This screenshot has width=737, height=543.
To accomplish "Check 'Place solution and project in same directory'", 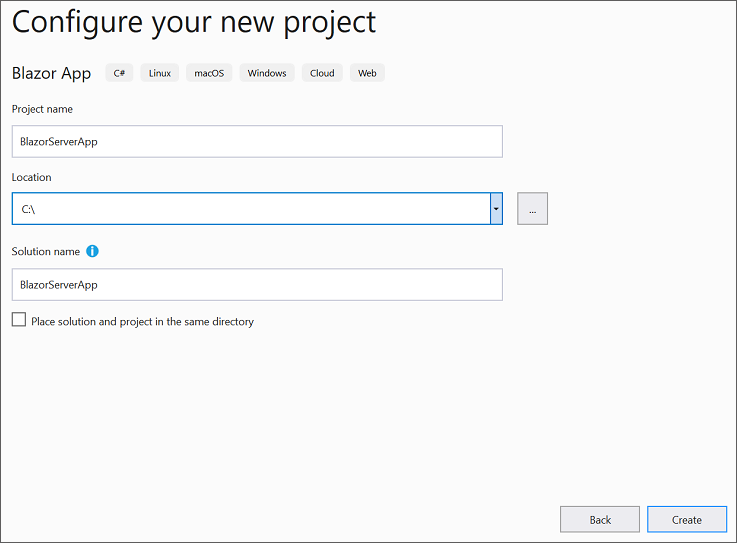I will point(19,321).
